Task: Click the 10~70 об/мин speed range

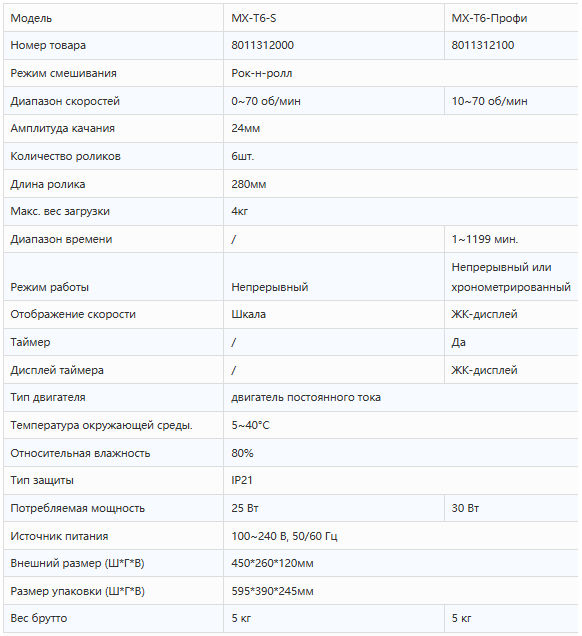Action: 490,101
